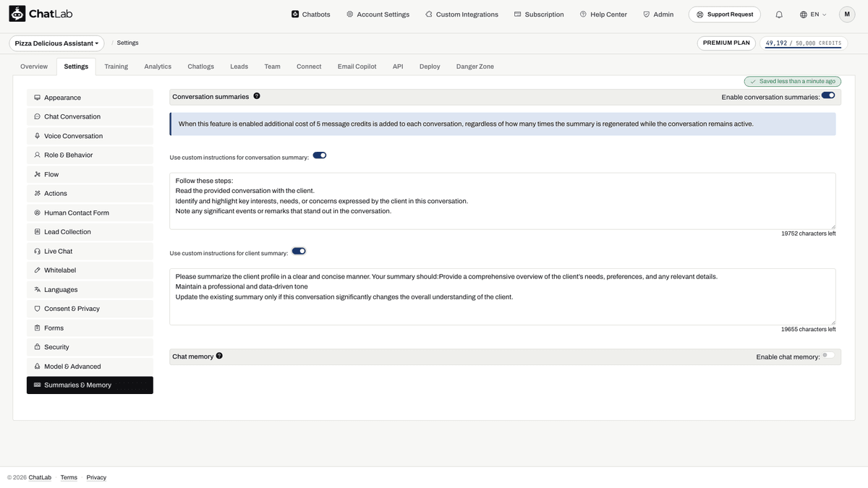This screenshot has width=868, height=488.
Task: Click the Appearance monitor icon in sidebar
Action: [37, 98]
